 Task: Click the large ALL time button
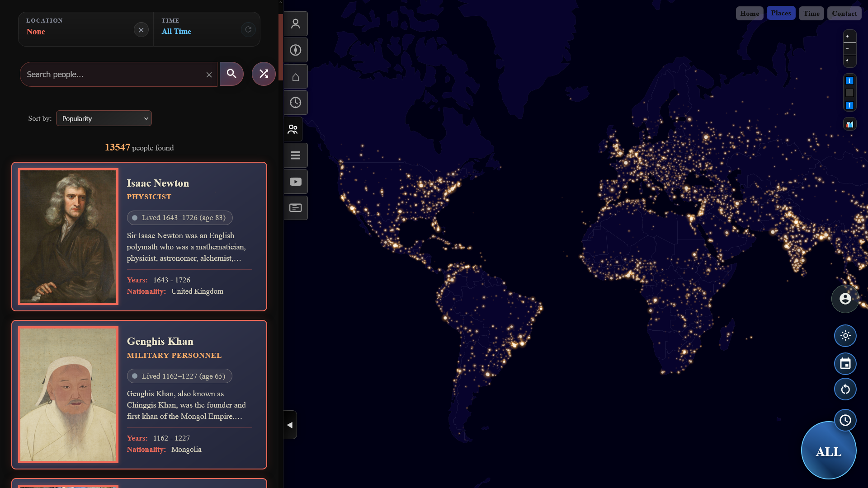pyautogui.click(x=828, y=451)
